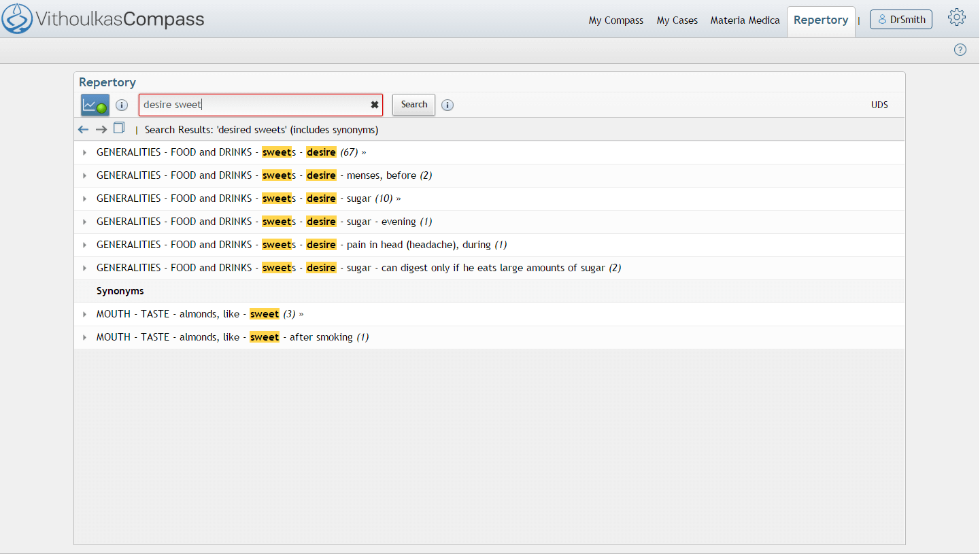Open MOUTH - TASTE almonds, like sweet (3)

200,314
